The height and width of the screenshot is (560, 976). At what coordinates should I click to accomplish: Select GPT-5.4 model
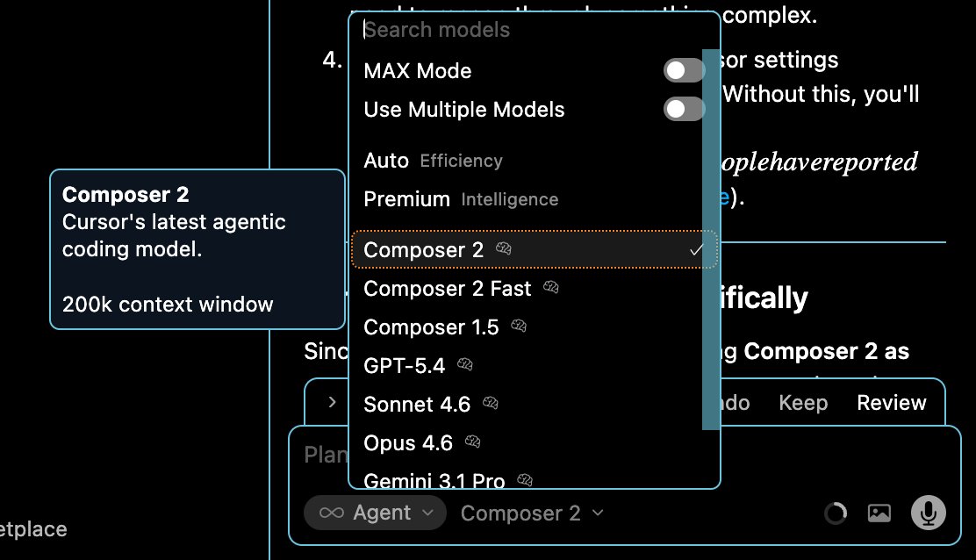(532, 365)
